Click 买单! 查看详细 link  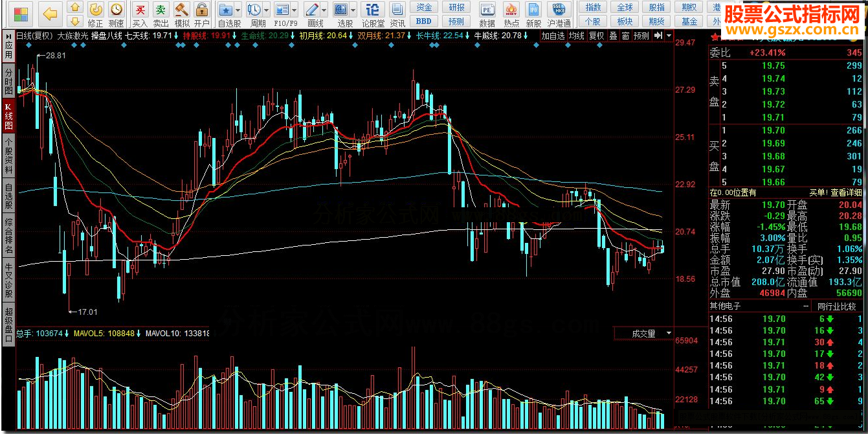coord(836,192)
